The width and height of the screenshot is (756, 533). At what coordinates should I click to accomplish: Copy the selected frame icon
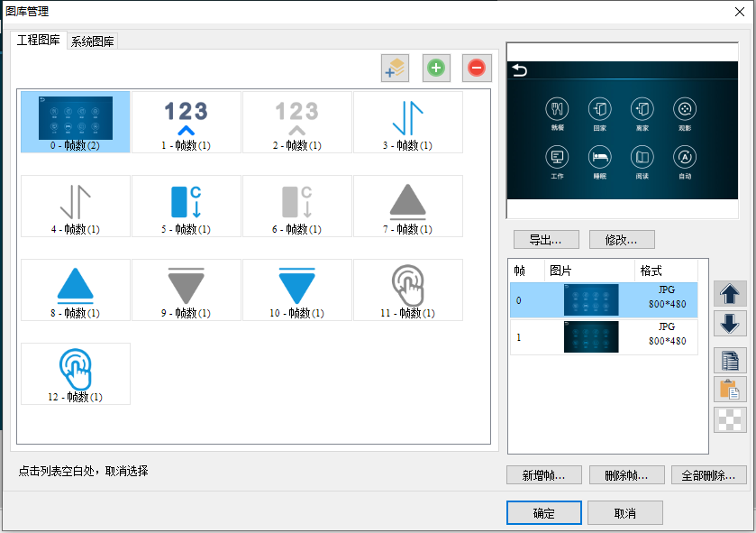730,361
